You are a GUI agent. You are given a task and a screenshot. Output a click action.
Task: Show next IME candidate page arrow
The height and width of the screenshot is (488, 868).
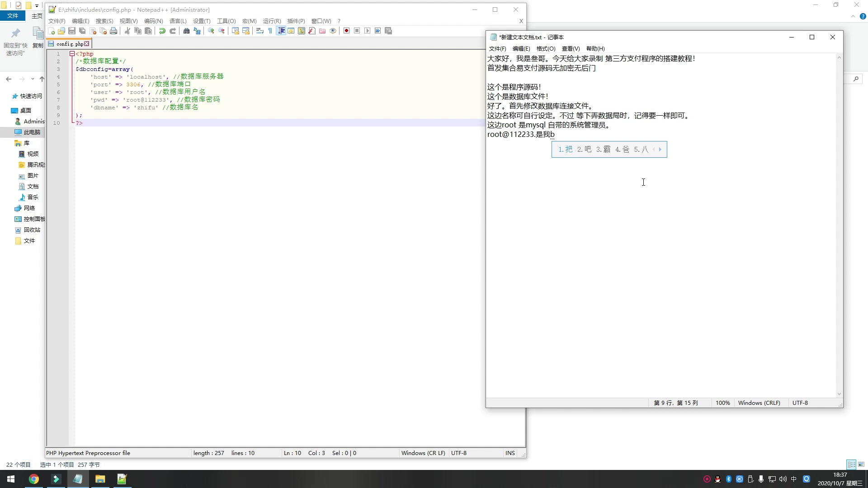[x=660, y=150]
